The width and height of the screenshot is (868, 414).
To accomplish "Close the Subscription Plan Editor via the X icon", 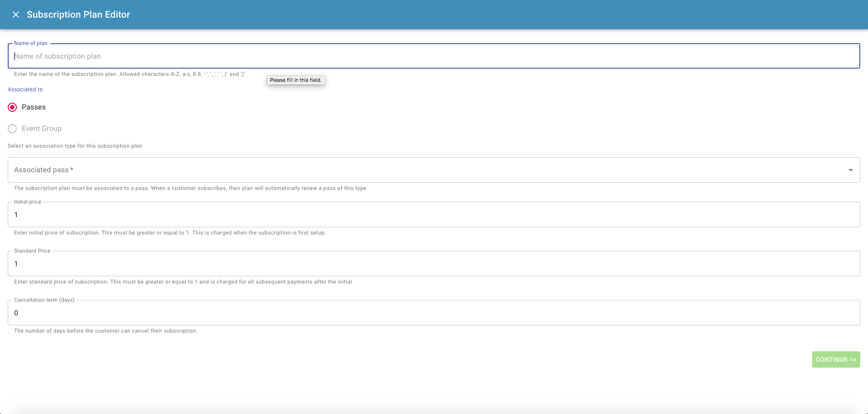I will (x=16, y=14).
